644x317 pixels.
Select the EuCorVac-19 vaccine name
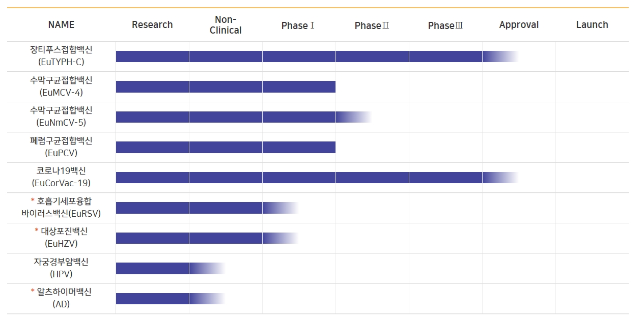click(x=61, y=177)
